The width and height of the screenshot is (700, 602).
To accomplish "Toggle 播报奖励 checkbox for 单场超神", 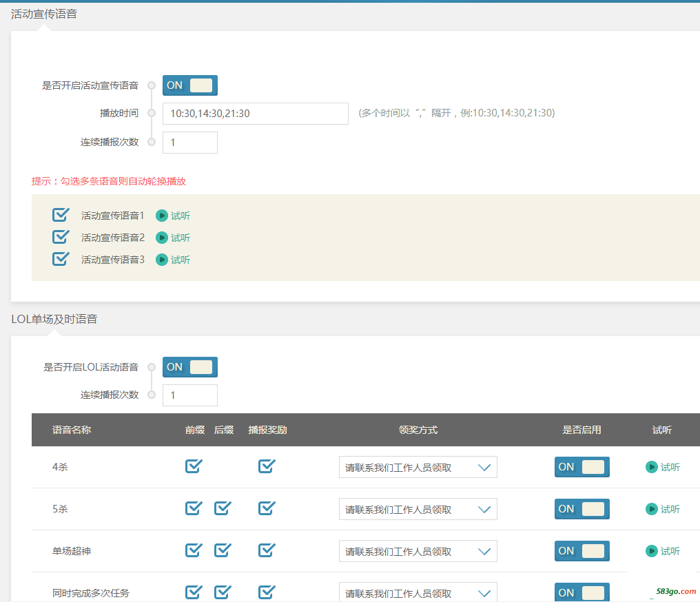I will click(267, 550).
